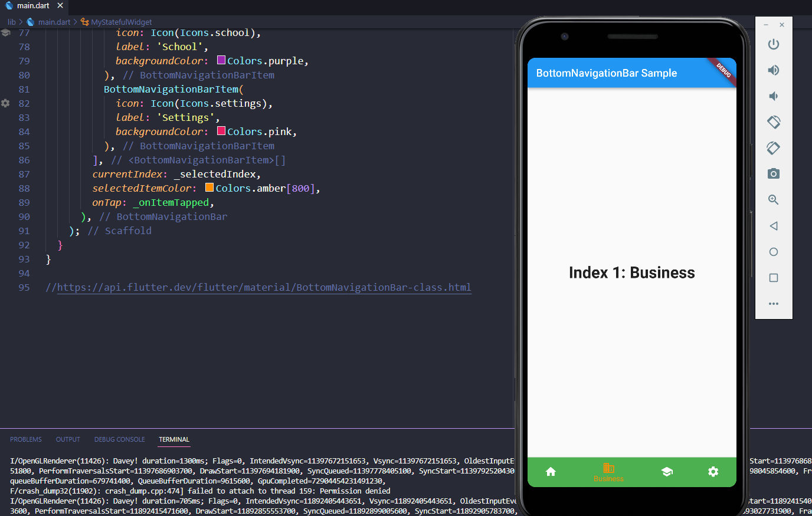Raise volume with emulator volume up icon

click(774, 70)
